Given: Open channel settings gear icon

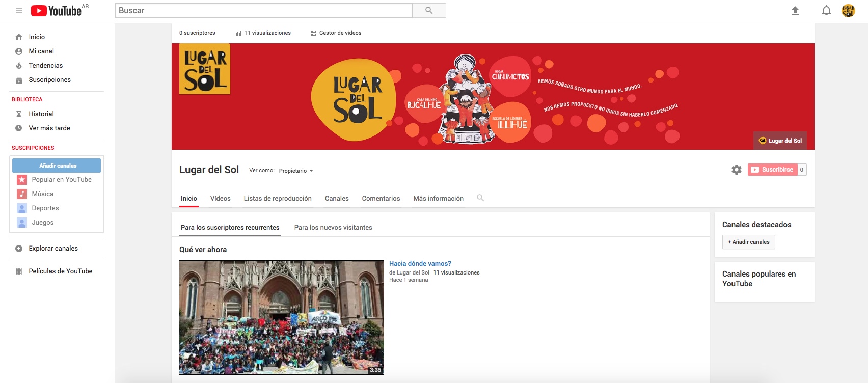Looking at the screenshot, I should pos(737,170).
